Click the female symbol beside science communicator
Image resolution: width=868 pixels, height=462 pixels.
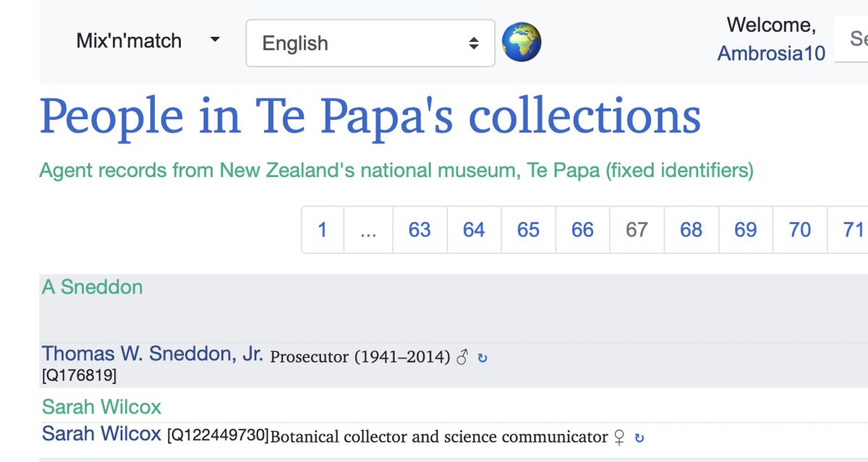[619, 437]
